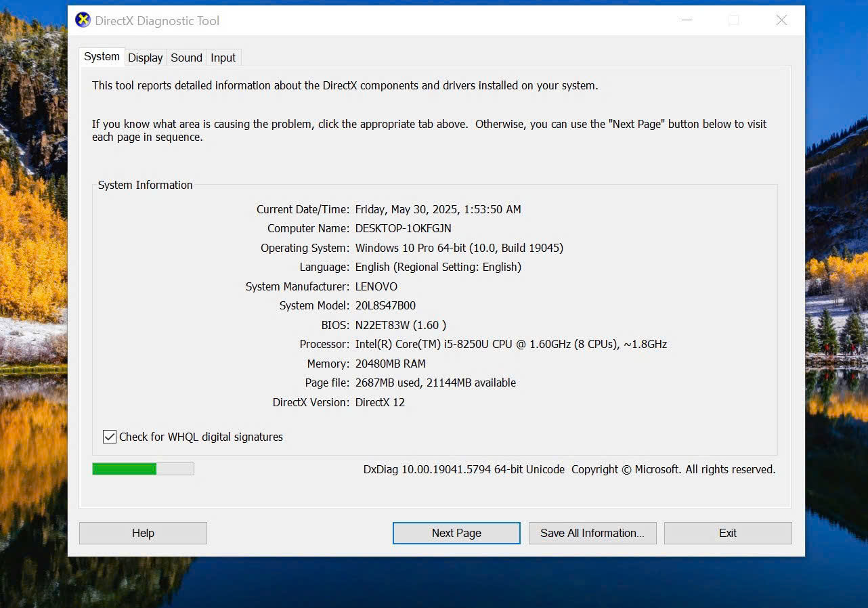Go to the Input tab
This screenshot has height=608, width=868.
point(223,58)
